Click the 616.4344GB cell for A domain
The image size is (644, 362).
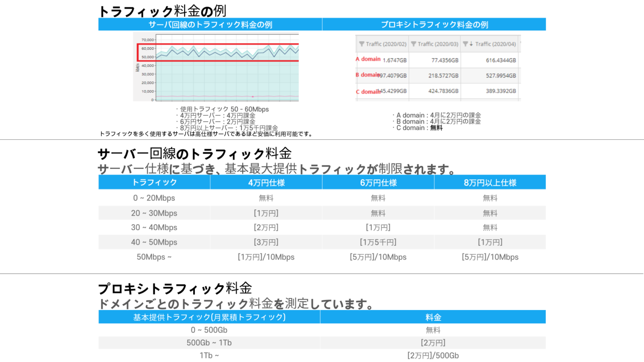pyautogui.click(x=501, y=60)
